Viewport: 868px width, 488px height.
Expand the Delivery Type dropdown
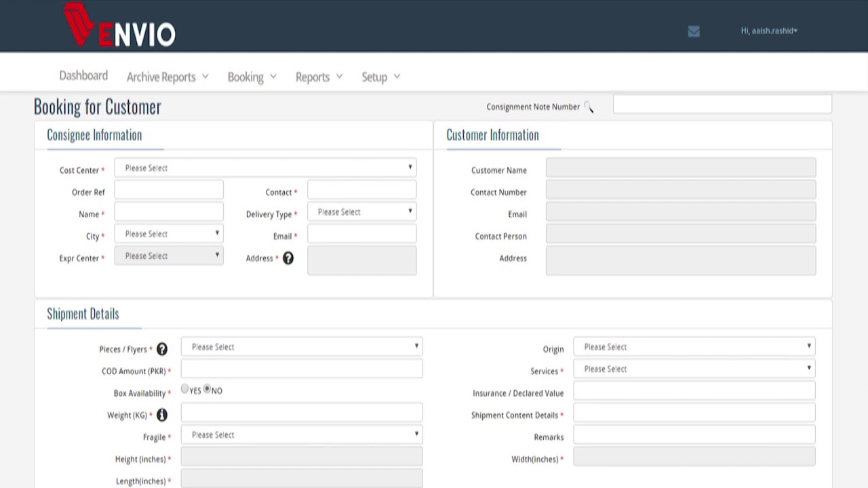click(x=361, y=212)
